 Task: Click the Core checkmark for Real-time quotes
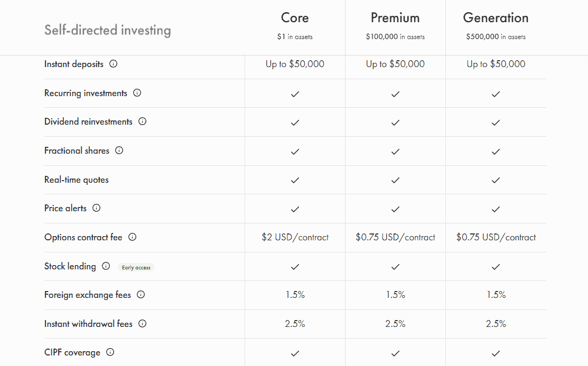point(295,180)
